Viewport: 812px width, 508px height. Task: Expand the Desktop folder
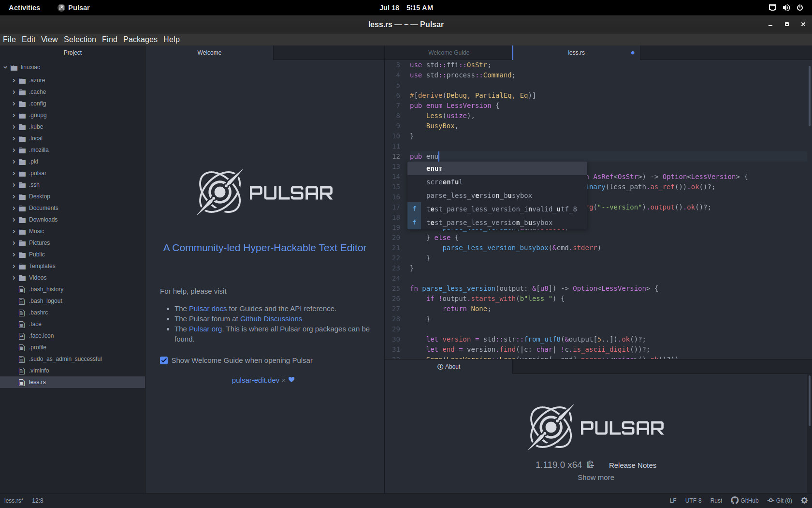coord(14,196)
